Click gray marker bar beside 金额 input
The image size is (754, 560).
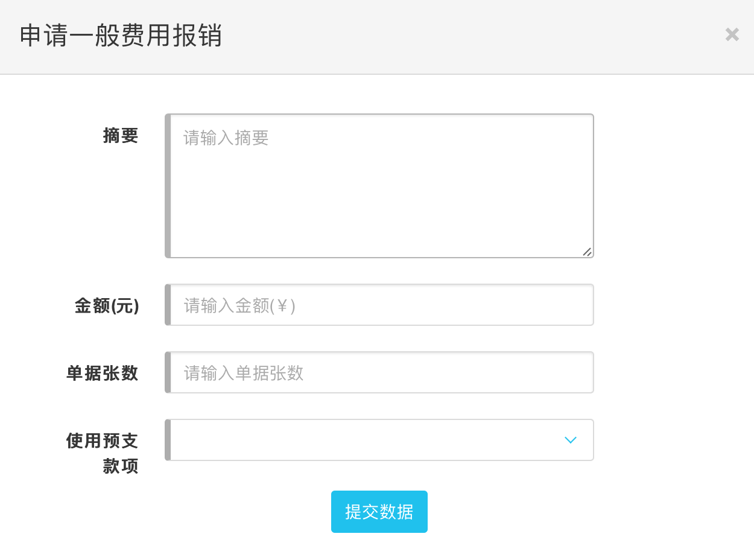click(168, 305)
